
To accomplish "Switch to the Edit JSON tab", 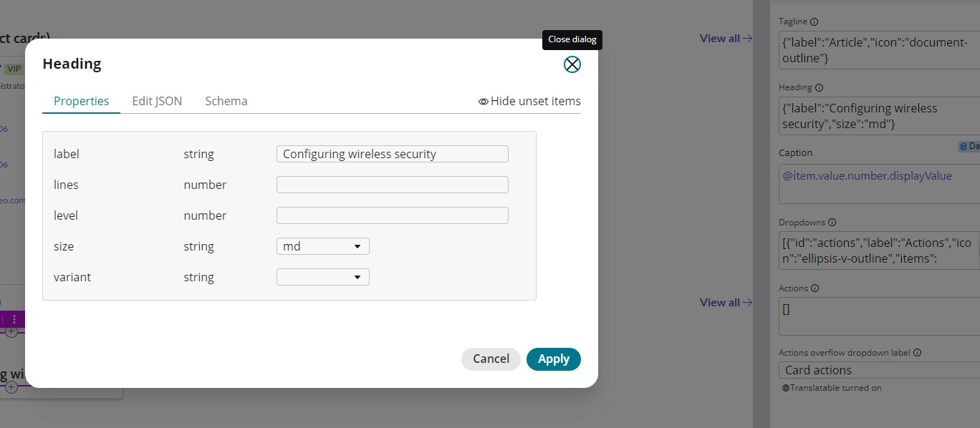I will (157, 101).
